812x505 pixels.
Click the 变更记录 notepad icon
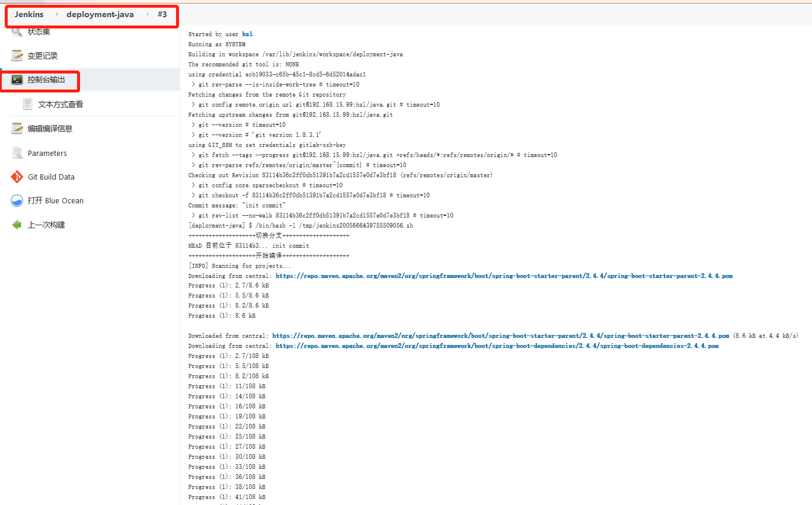[x=17, y=56]
